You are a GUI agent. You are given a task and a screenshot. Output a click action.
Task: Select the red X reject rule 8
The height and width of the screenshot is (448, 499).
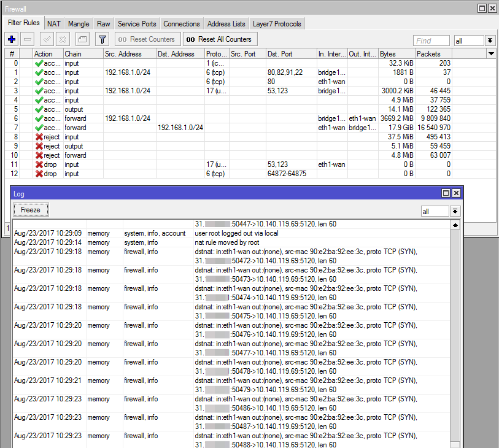39,137
